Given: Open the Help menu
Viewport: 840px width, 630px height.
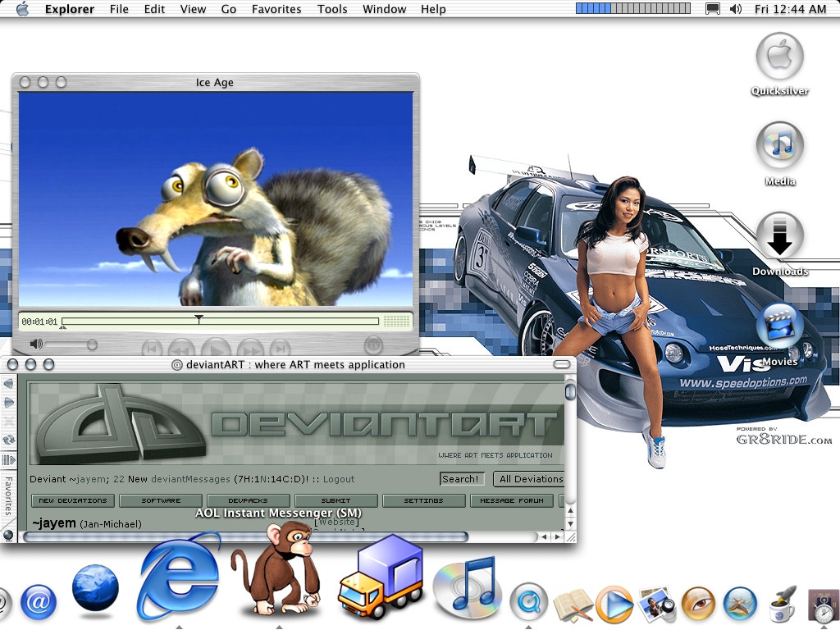Looking at the screenshot, I should (433, 9).
